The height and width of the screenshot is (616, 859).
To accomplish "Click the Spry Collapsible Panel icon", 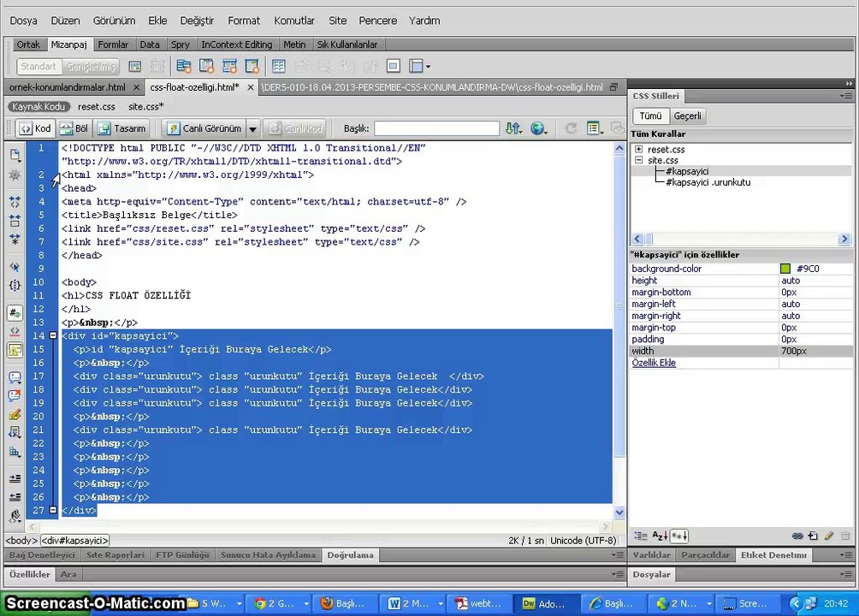I will [252, 67].
